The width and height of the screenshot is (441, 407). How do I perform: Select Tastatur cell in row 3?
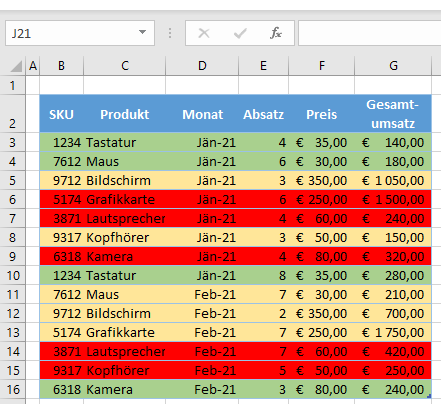(x=125, y=142)
